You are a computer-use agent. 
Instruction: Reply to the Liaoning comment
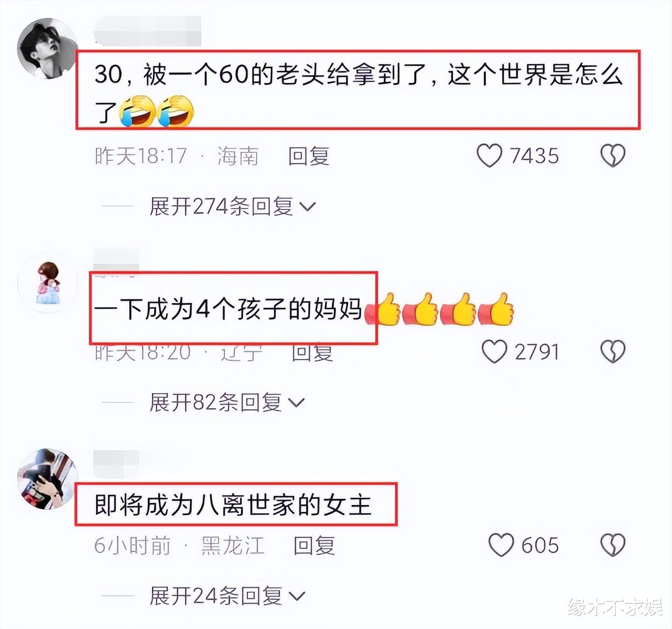click(x=312, y=353)
